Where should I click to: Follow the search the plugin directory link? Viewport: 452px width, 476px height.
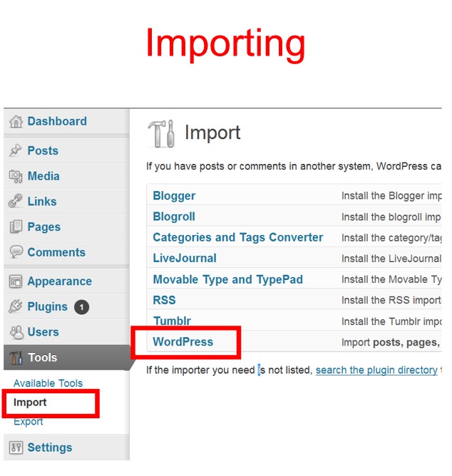pos(376,370)
